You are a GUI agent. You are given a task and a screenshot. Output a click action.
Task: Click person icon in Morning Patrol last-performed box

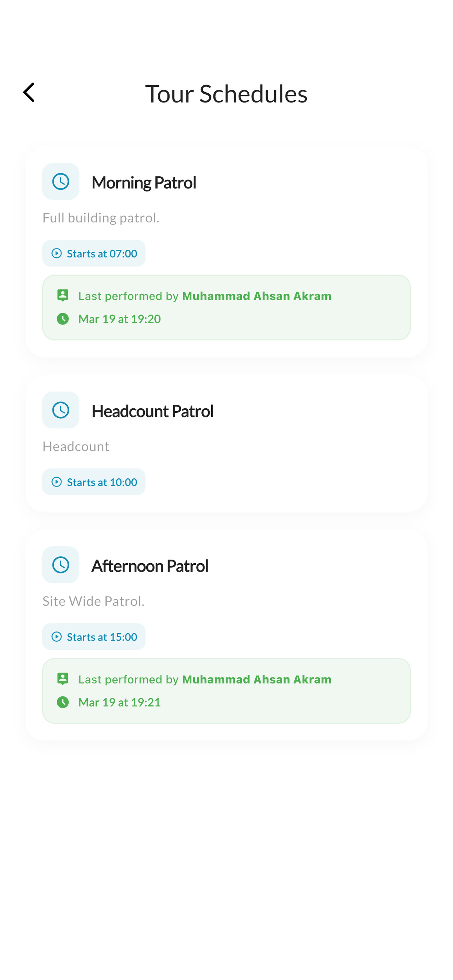[63, 295]
